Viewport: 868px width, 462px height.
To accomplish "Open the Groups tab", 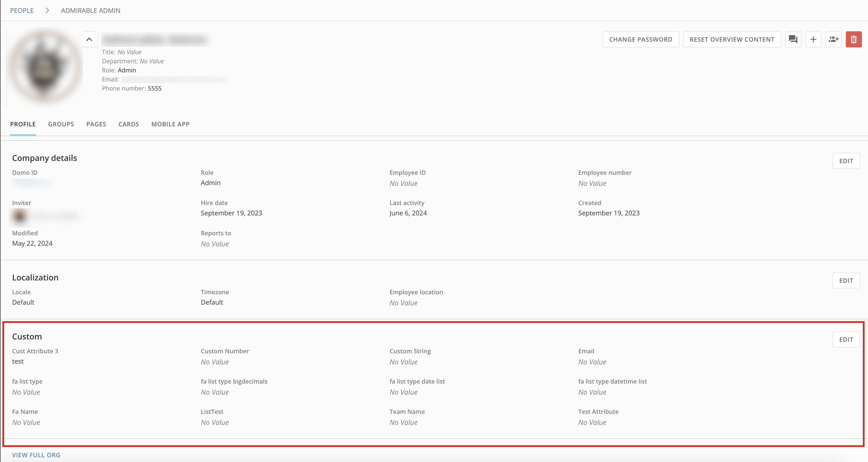I will point(61,124).
